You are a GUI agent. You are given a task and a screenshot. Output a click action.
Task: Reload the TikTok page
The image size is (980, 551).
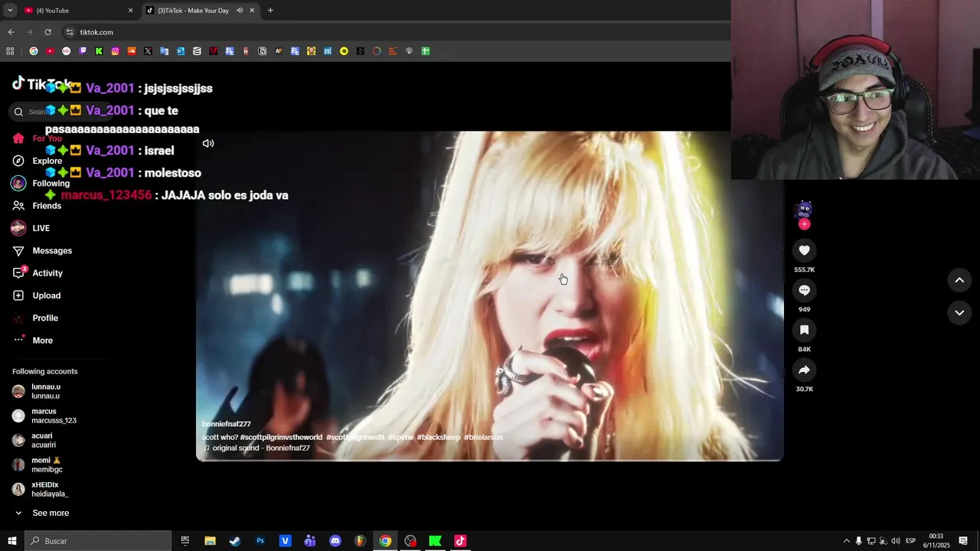pyautogui.click(x=47, y=32)
